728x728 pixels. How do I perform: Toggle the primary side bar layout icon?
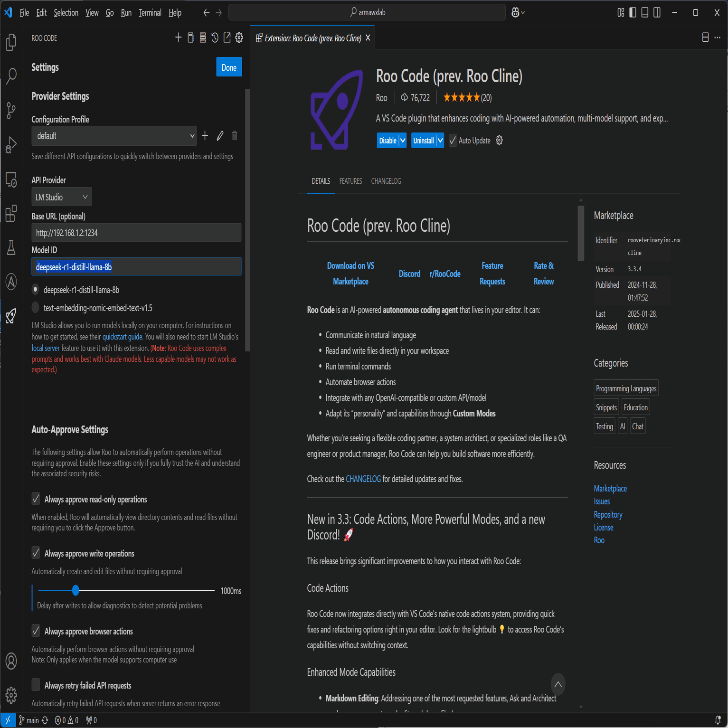pyautogui.click(x=633, y=12)
